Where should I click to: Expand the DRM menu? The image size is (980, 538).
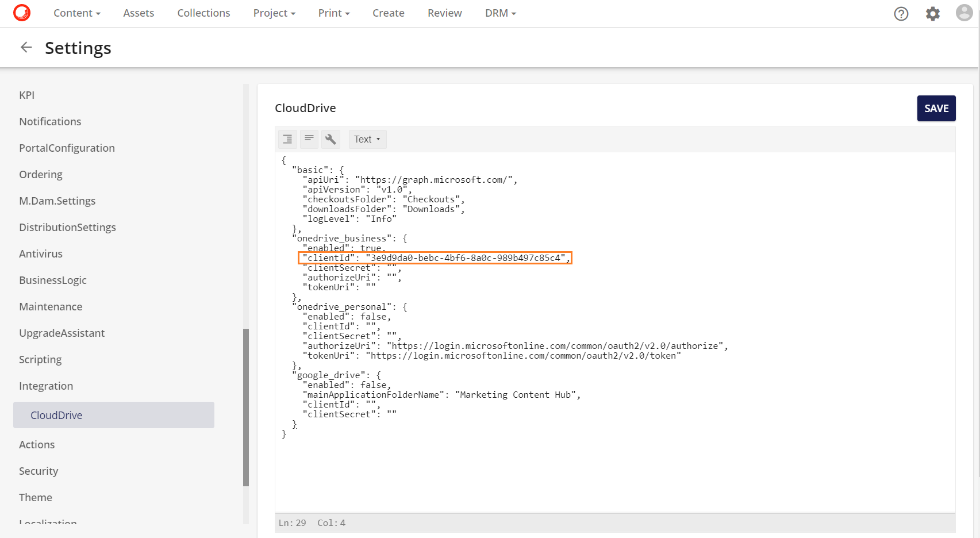pos(501,13)
